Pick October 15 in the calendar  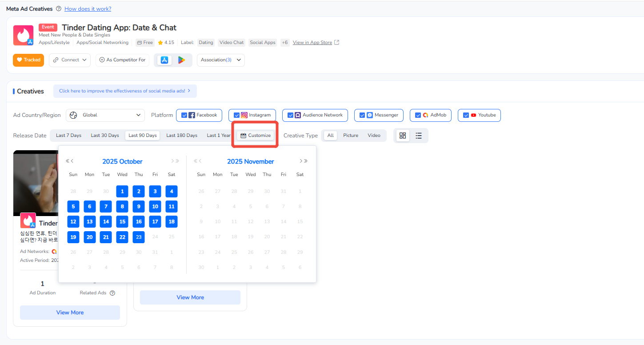point(122,221)
